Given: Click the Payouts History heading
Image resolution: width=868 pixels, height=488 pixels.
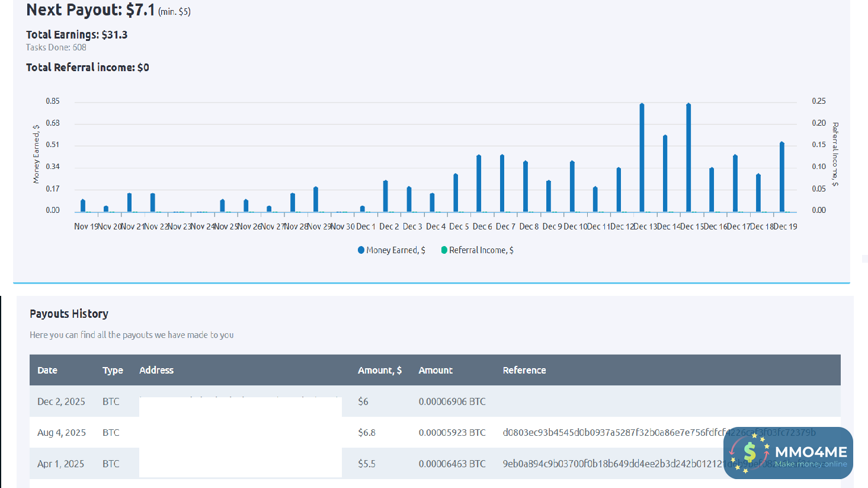Looking at the screenshot, I should pyautogui.click(x=69, y=314).
